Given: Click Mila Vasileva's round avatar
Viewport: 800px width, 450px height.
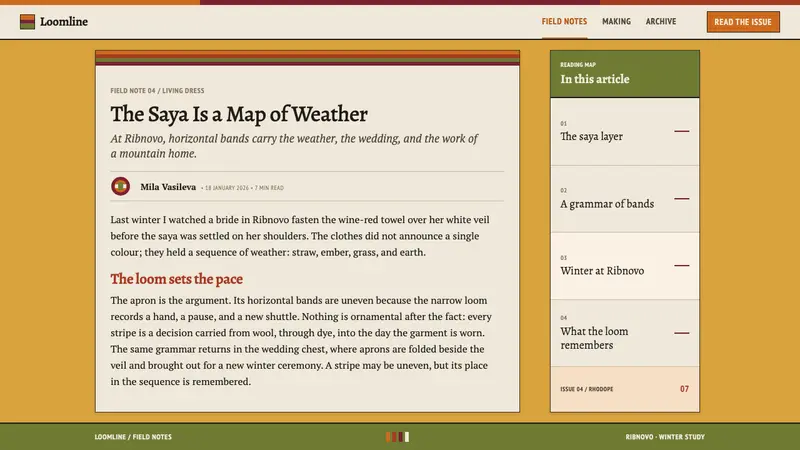Looking at the screenshot, I should pyautogui.click(x=121, y=186).
